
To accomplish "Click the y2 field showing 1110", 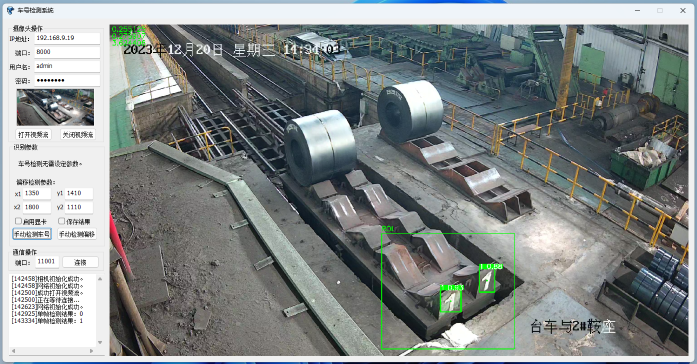I will click(x=79, y=207).
